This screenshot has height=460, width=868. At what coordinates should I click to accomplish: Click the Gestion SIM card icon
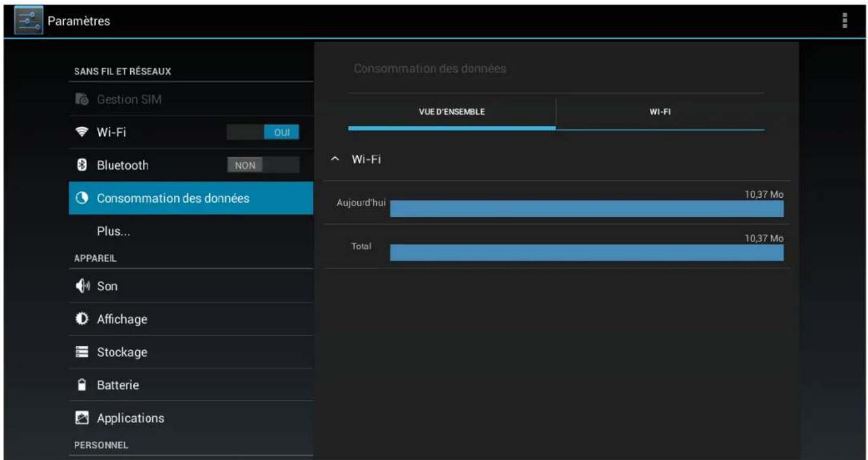point(82,99)
